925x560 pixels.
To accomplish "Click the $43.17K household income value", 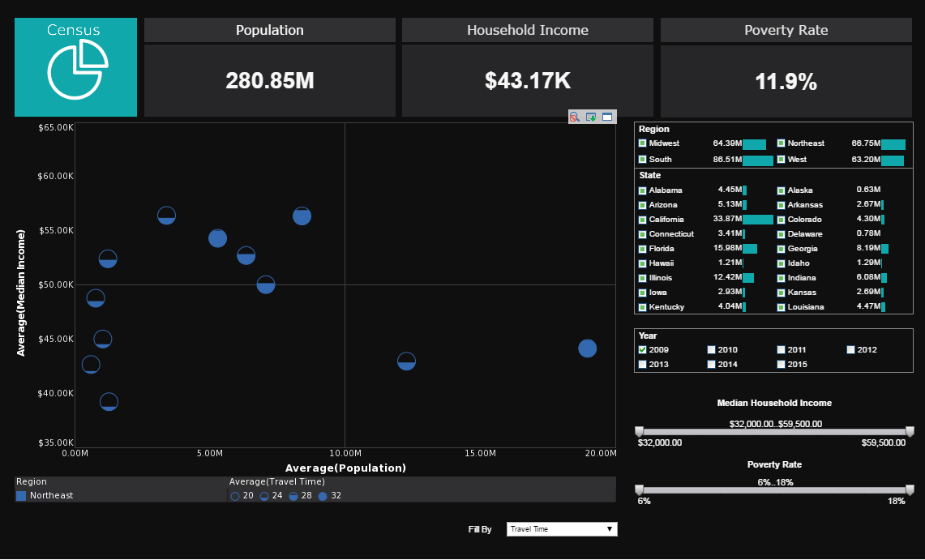I will click(x=528, y=81).
